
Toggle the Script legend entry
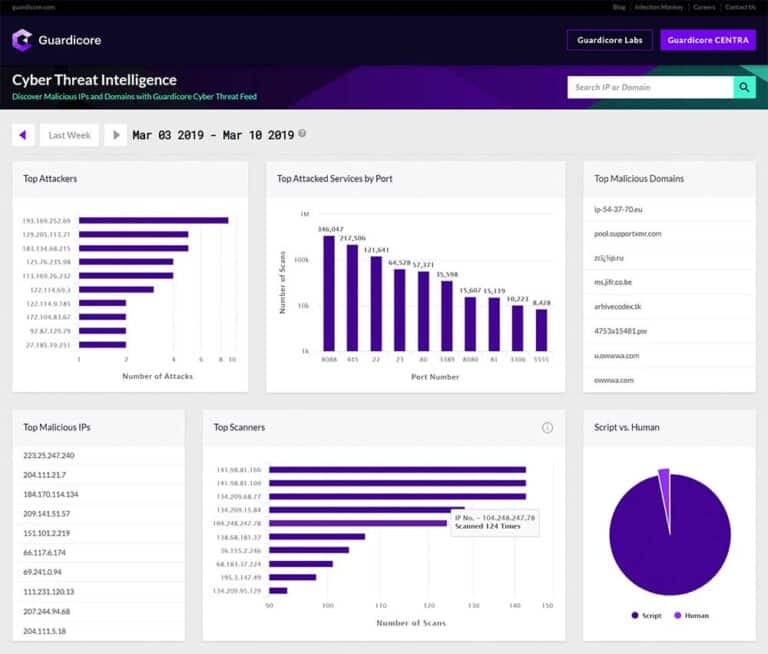648,615
